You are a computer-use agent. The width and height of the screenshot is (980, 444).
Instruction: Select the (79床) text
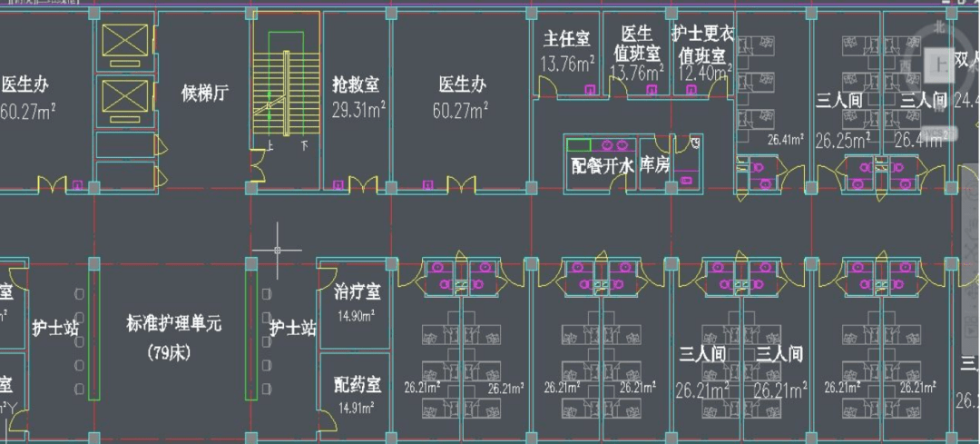(x=170, y=352)
